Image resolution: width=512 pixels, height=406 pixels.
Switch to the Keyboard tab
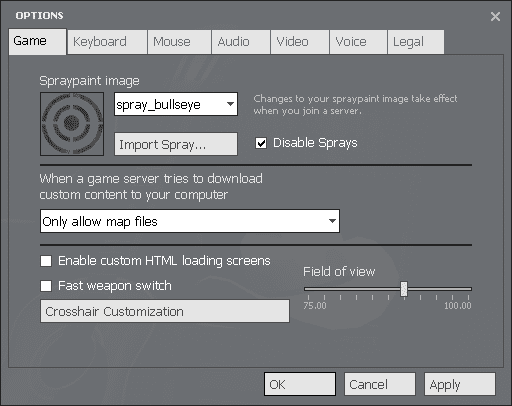107,42
